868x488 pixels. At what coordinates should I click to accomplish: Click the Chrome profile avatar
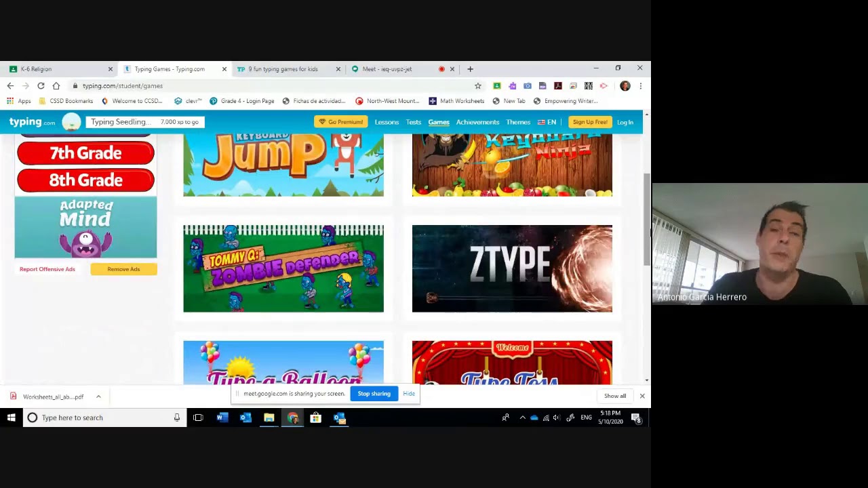click(625, 86)
